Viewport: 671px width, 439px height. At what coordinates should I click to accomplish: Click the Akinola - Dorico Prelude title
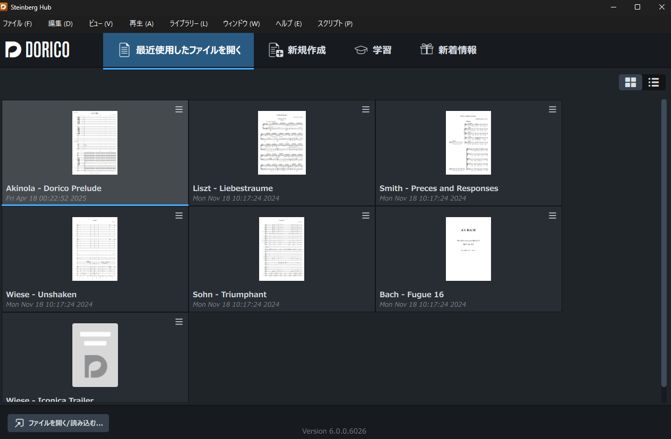[x=53, y=188]
